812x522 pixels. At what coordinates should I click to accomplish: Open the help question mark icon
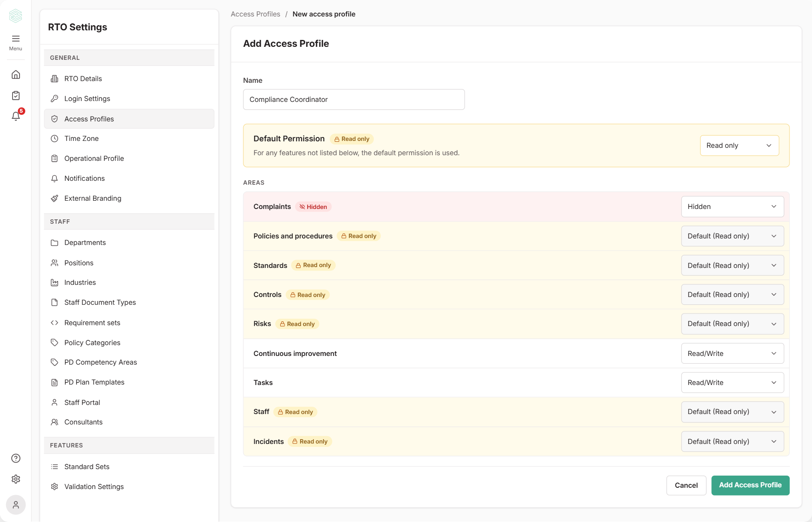tap(16, 458)
